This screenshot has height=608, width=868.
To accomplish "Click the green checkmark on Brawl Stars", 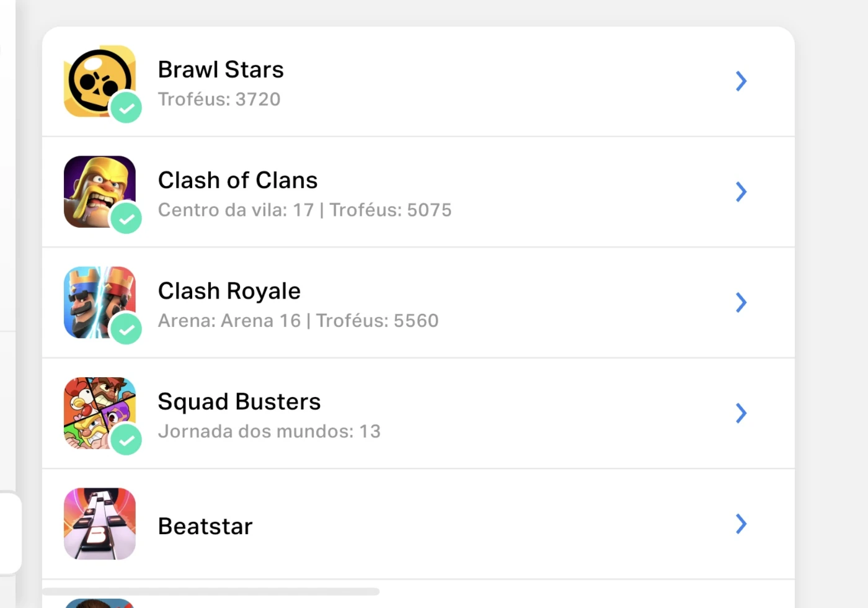I will [126, 108].
